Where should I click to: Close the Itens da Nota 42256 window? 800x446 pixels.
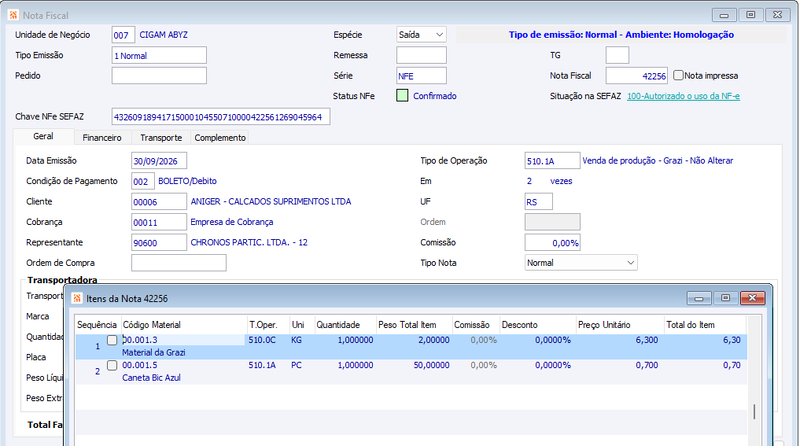(753, 298)
